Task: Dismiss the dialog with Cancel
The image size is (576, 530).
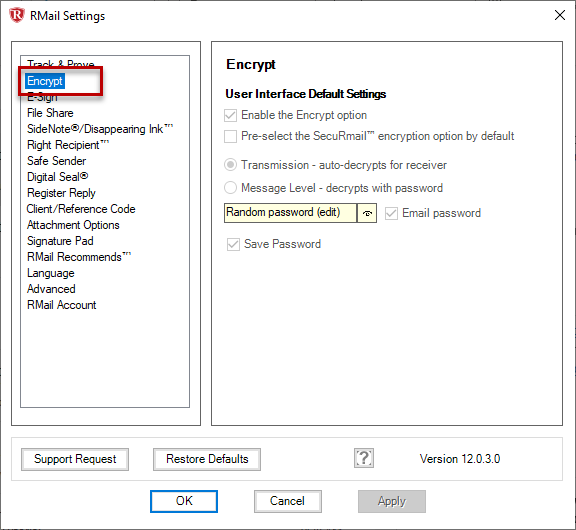Action: (x=288, y=501)
